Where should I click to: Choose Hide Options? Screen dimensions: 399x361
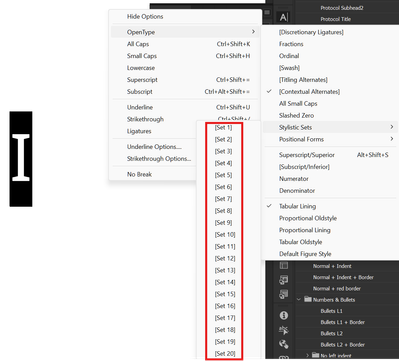(145, 16)
